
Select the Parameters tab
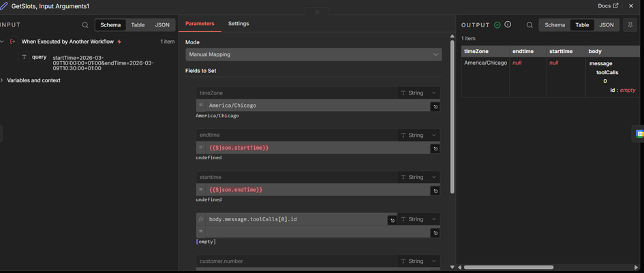tap(200, 24)
